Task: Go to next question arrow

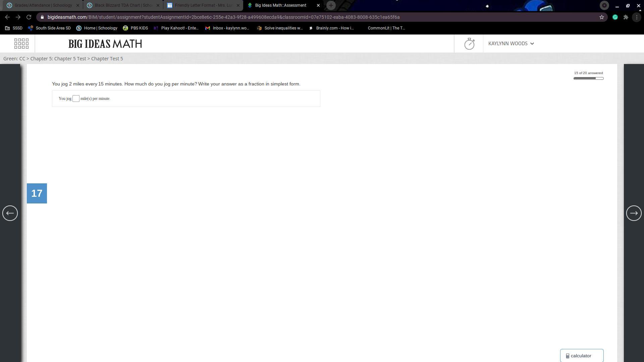Action: 634,213
